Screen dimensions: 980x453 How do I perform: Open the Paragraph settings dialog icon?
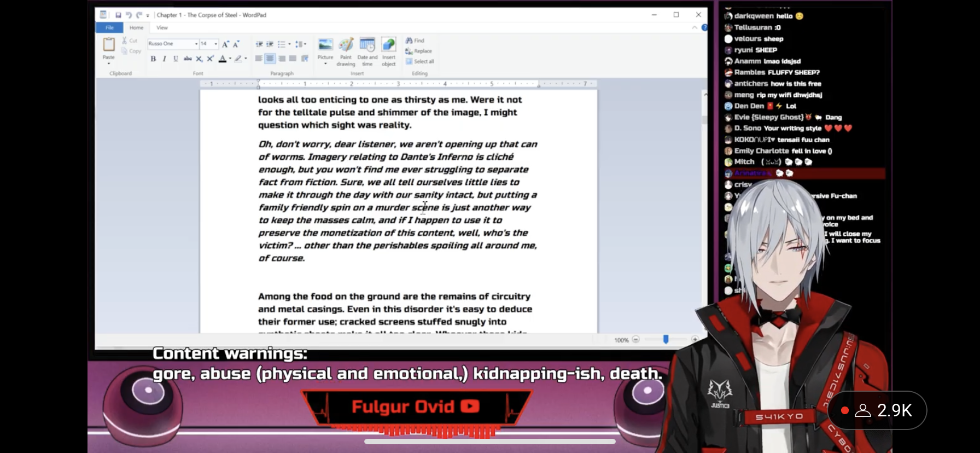click(x=305, y=59)
